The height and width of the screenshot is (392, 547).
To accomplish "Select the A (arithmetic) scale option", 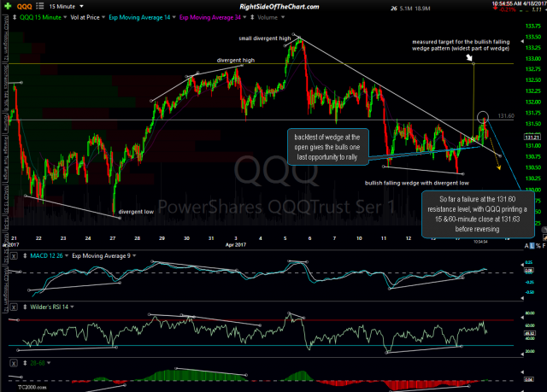I will [526, 246].
